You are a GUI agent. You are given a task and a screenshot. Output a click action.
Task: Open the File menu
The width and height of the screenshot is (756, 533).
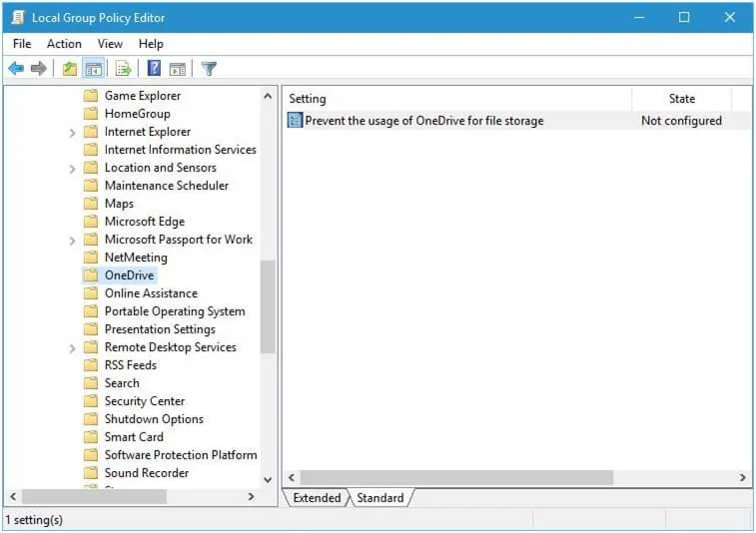click(22, 44)
